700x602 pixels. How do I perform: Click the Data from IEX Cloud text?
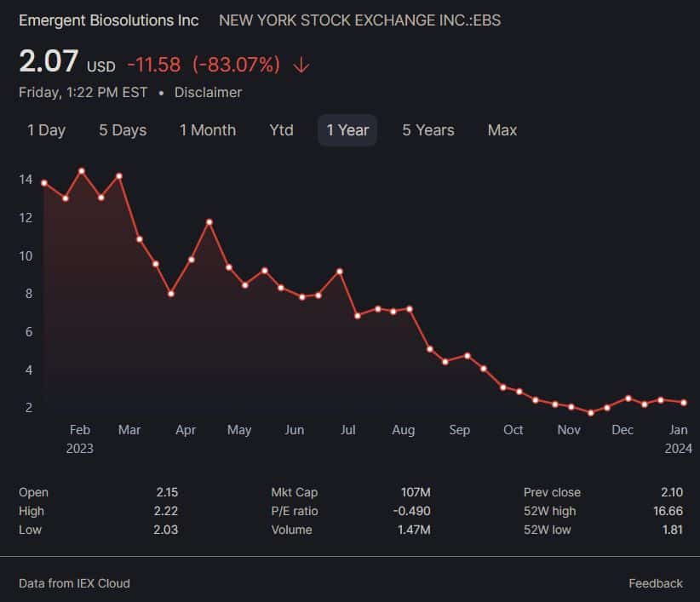point(75,583)
